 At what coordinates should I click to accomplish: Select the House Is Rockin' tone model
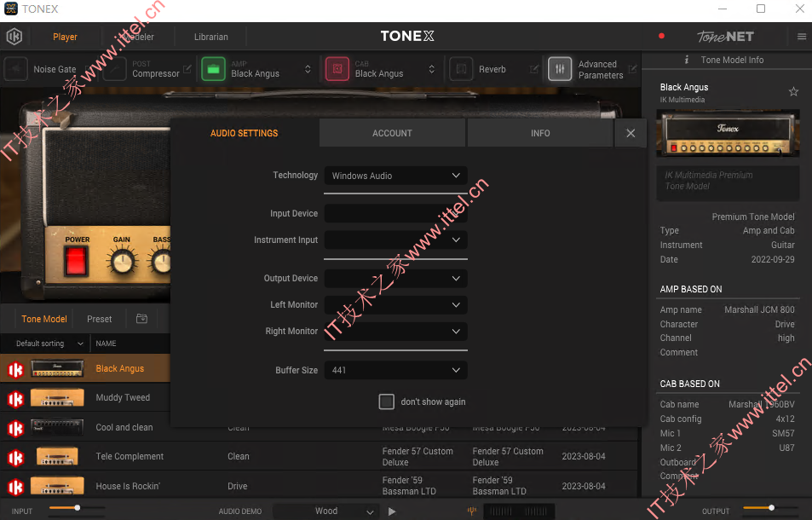click(128, 486)
